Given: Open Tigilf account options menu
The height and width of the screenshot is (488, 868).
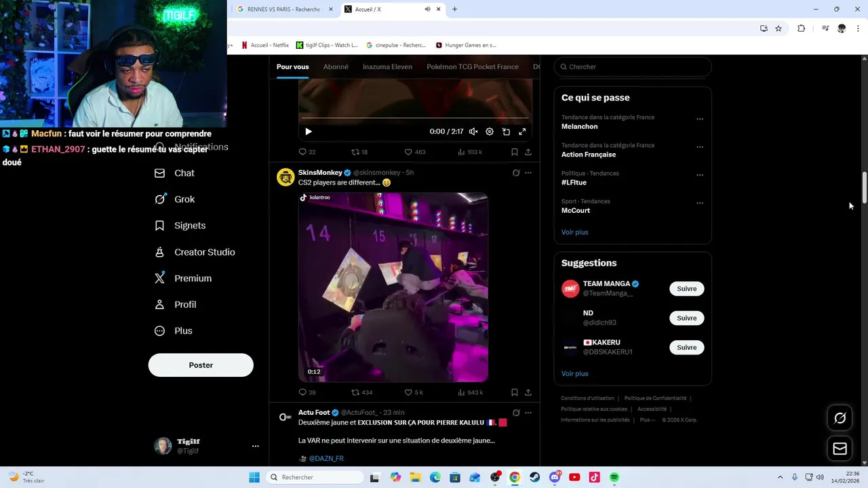Looking at the screenshot, I should pos(256,446).
